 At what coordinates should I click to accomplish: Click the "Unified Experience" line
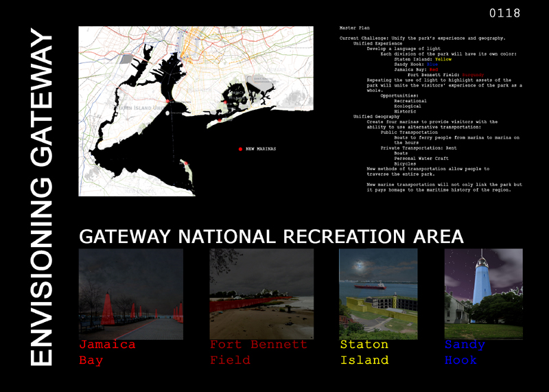coord(378,43)
